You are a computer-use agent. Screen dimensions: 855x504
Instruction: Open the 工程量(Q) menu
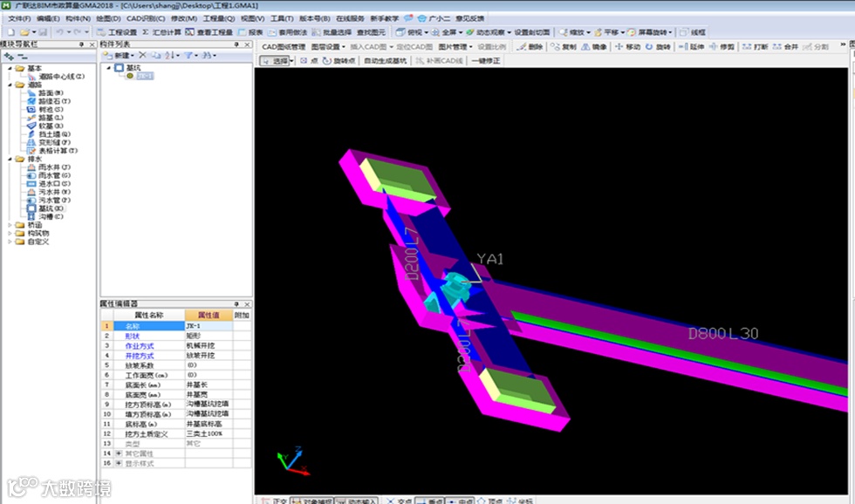point(219,18)
